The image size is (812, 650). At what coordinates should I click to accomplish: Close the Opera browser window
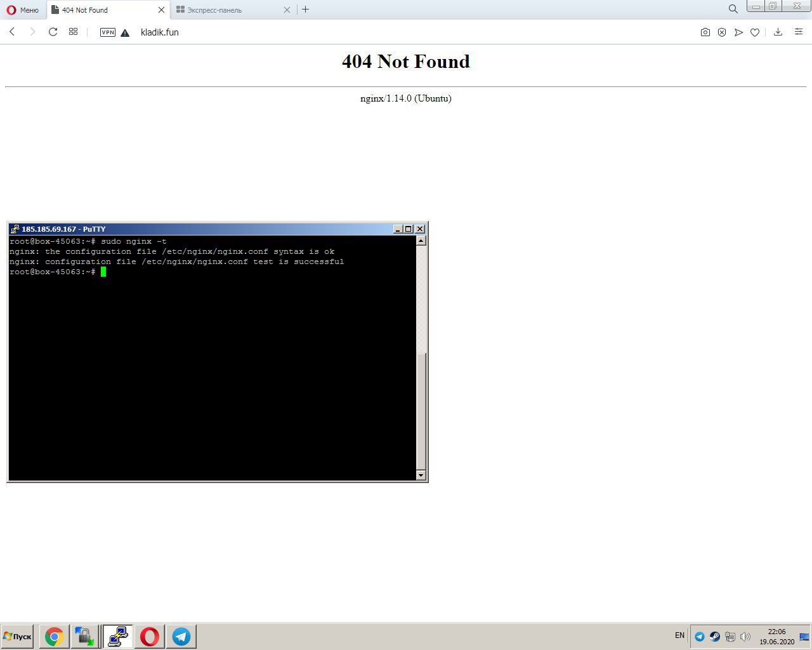coord(796,6)
